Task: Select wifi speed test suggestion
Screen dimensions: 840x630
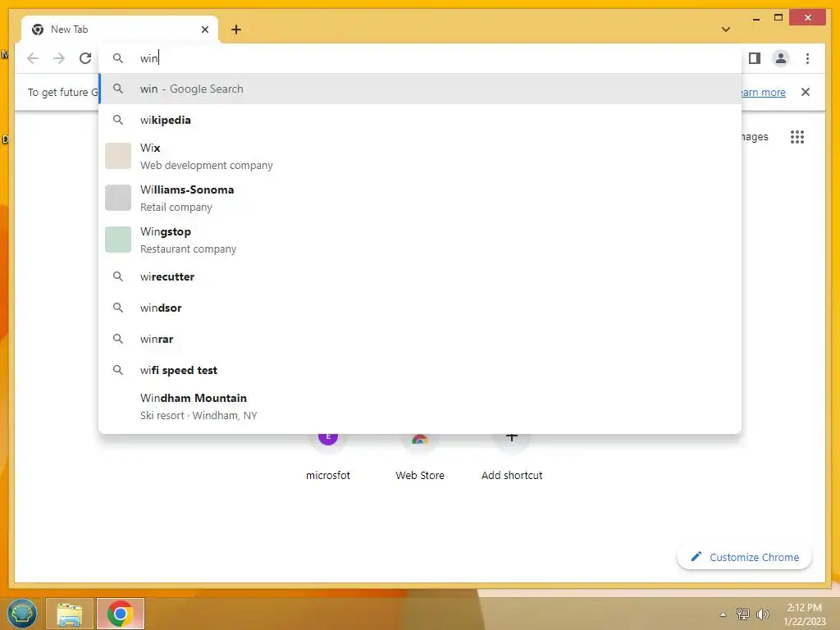Action: 420,370
